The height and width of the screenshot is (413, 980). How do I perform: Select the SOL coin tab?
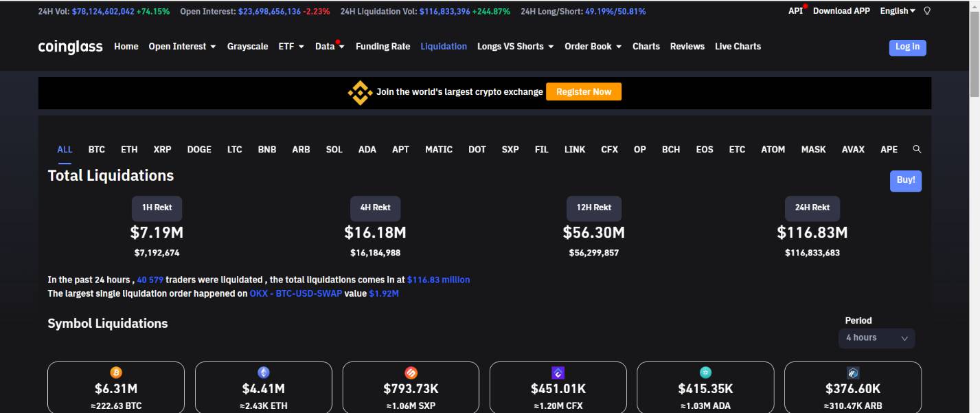[x=334, y=149]
